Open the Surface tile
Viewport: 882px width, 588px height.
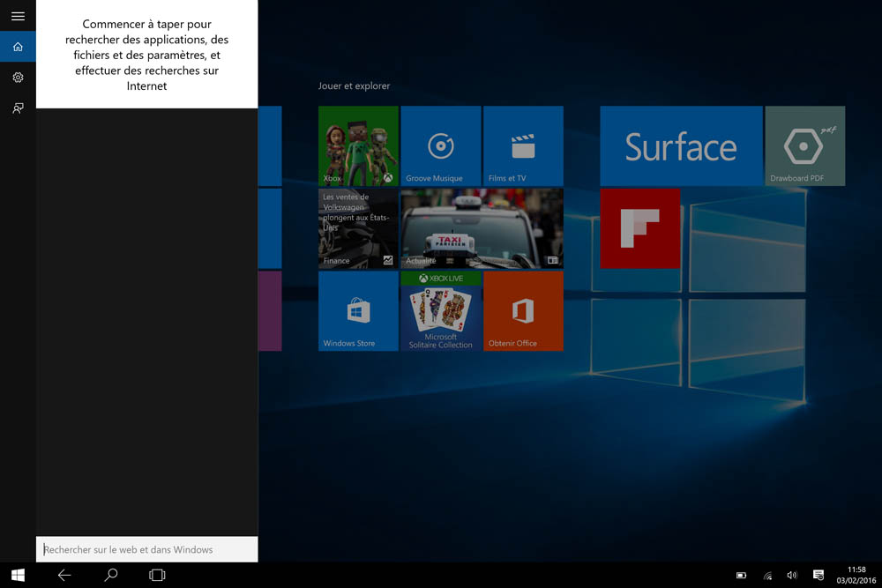click(681, 146)
